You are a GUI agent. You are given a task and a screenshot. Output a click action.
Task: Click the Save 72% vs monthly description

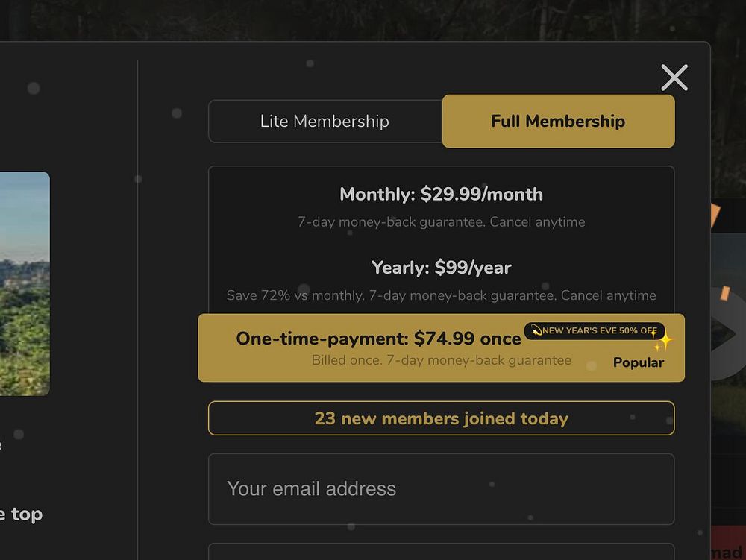[441, 296]
